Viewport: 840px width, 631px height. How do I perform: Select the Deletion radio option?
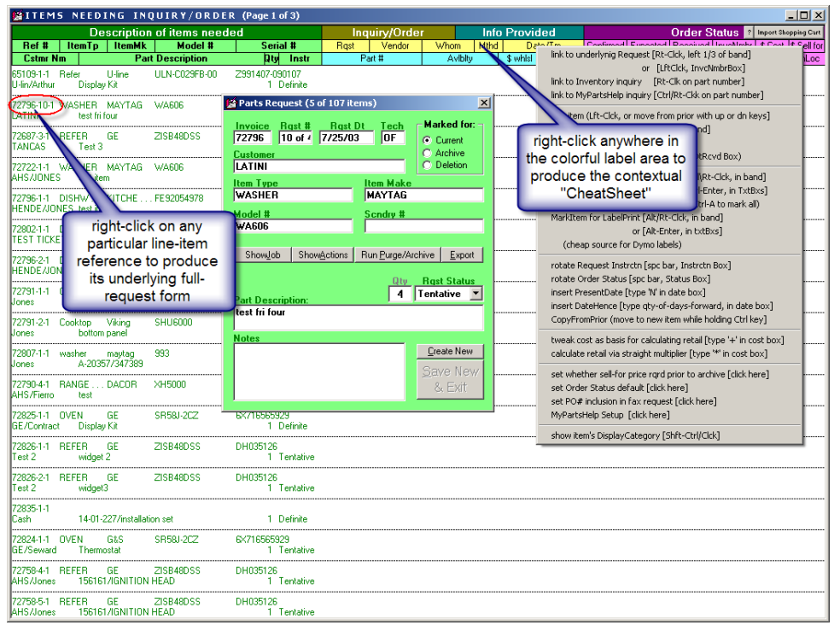tap(428, 165)
